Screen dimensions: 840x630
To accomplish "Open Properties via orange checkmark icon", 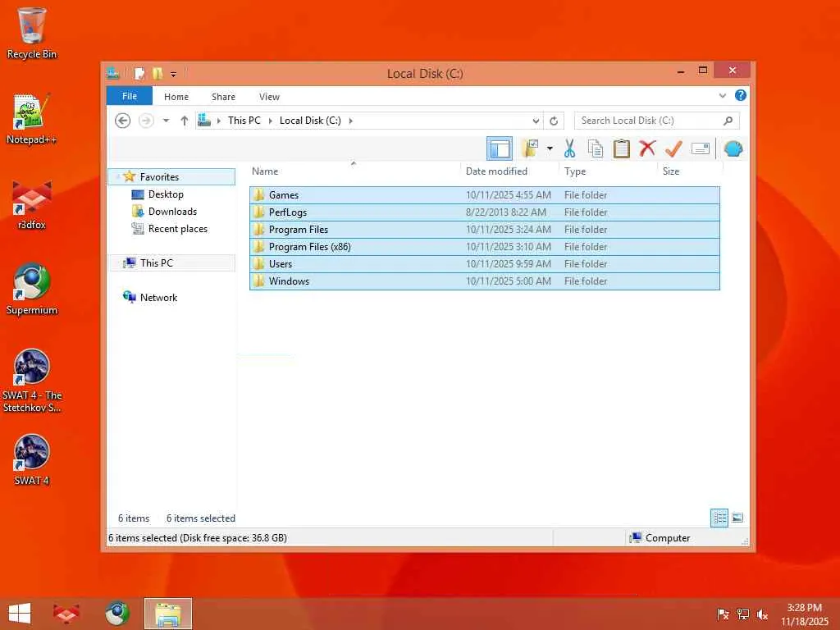I will pos(673,149).
